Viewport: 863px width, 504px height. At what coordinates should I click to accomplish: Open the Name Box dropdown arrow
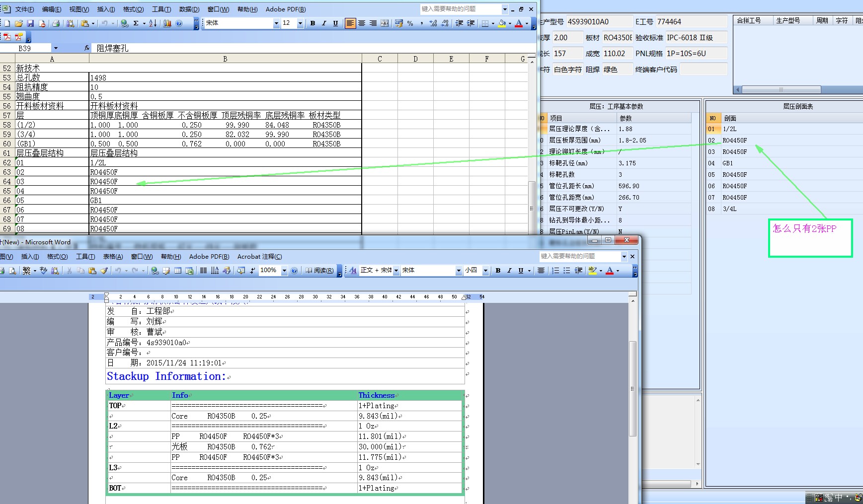[x=56, y=48]
